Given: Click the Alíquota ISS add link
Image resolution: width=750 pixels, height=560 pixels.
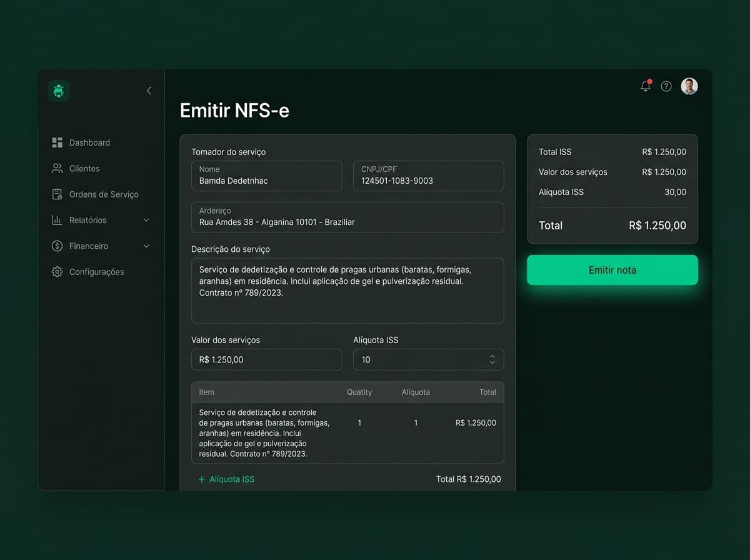Looking at the screenshot, I should 226,479.
